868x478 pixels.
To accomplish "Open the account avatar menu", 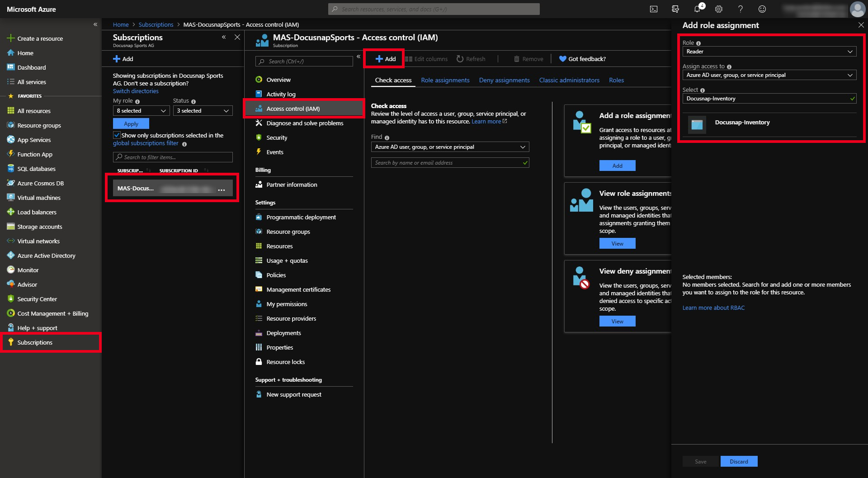I will (857, 9).
